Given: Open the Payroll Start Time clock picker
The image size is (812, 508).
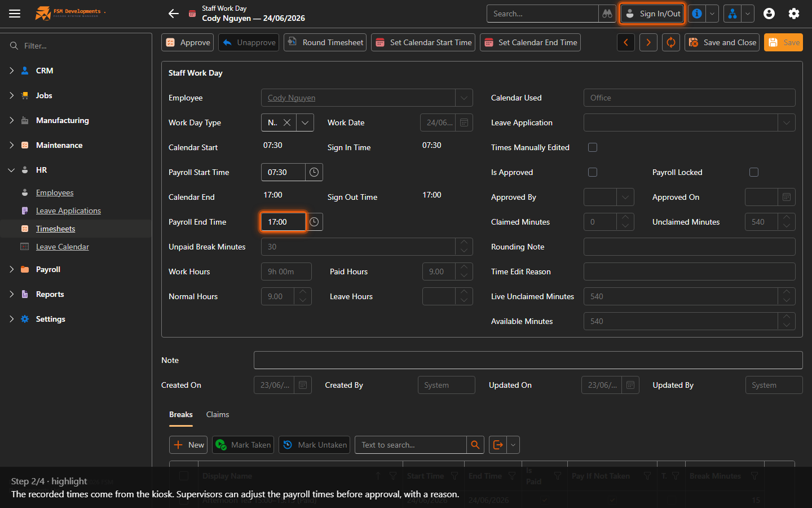Looking at the screenshot, I should point(314,172).
